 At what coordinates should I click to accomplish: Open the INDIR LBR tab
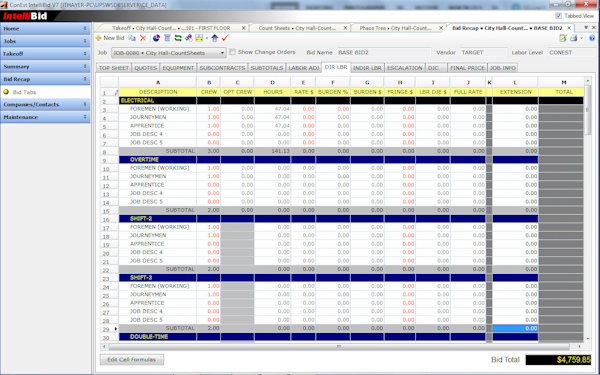click(367, 68)
